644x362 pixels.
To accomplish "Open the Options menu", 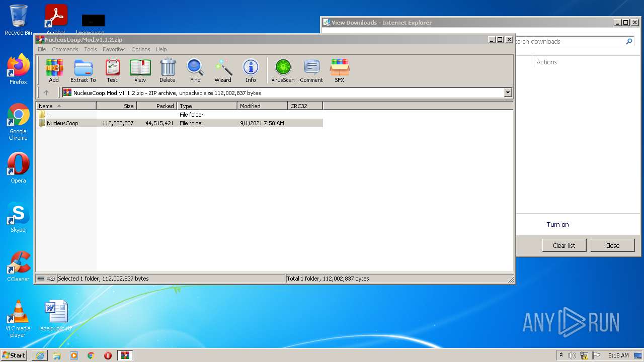I will [x=141, y=49].
